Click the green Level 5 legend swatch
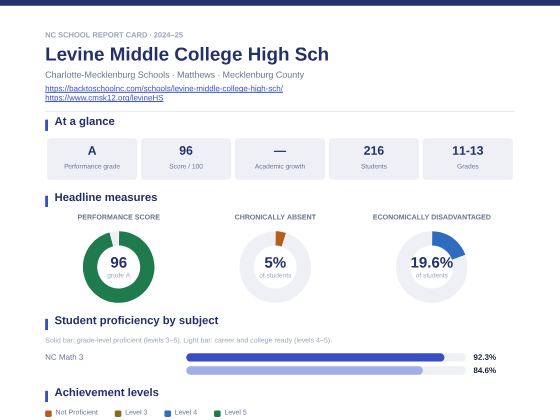Viewport: 560px width, 420px height. 217,413
